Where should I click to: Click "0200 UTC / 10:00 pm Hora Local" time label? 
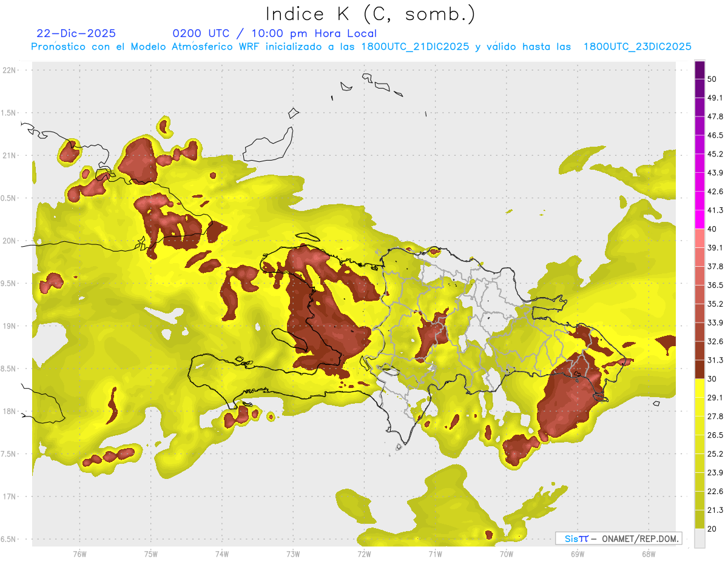[x=275, y=33]
